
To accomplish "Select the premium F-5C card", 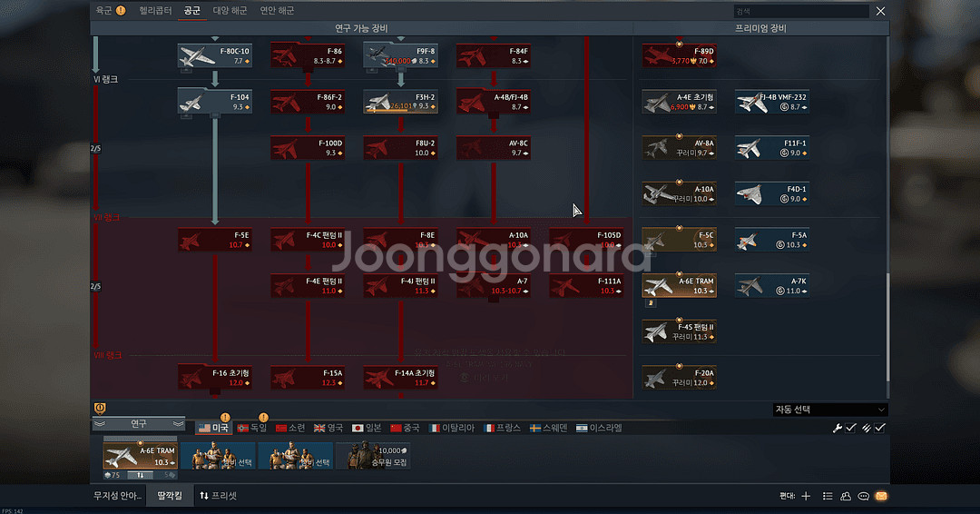I will 680,240.
